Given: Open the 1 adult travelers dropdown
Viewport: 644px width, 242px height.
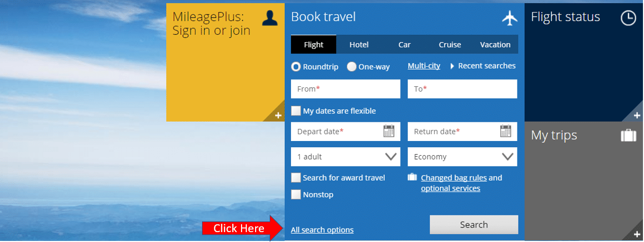Looking at the screenshot, I should coord(346,157).
